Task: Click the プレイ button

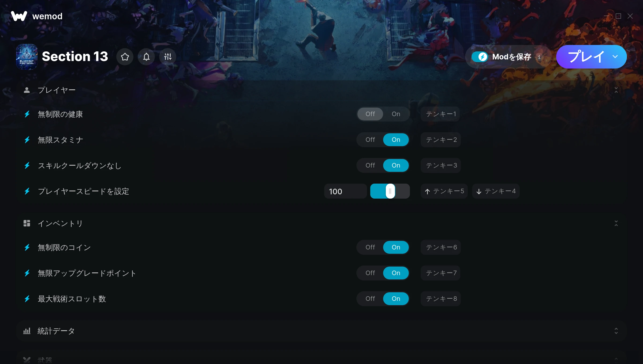Action: tap(586, 57)
